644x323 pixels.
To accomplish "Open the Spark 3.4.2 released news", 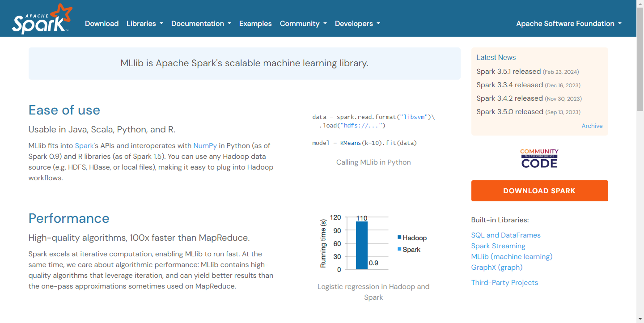I will pos(509,98).
